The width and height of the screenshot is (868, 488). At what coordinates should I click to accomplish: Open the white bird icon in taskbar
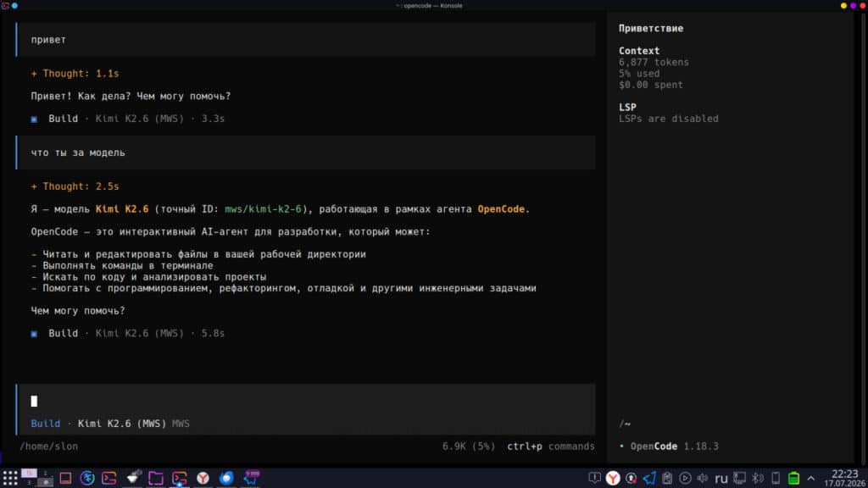click(x=133, y=478)
